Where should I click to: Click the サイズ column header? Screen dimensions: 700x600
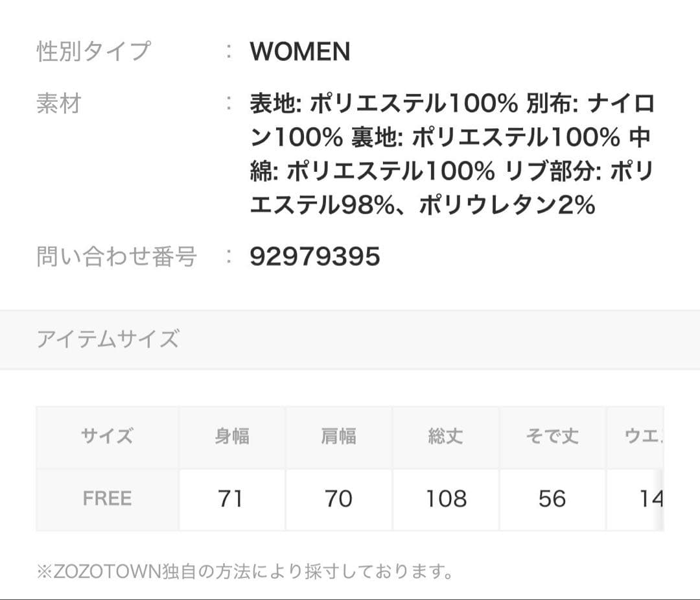107,436
